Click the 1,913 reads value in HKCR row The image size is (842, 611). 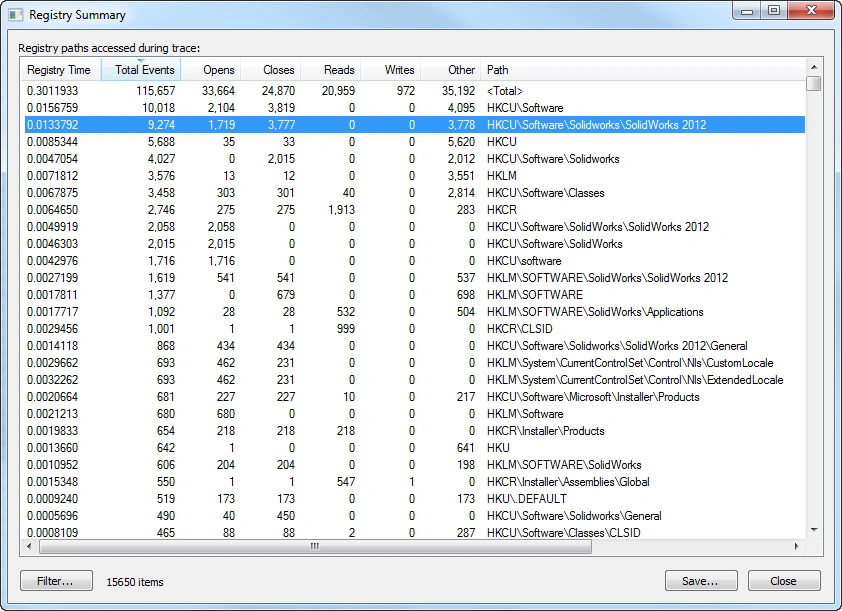coord(342,210)
